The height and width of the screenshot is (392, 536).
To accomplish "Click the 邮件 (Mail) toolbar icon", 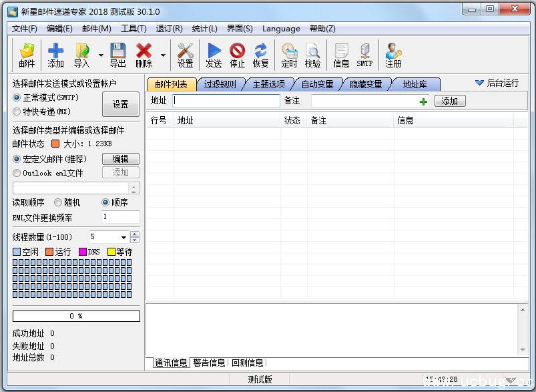I will [x=27, y=55].
